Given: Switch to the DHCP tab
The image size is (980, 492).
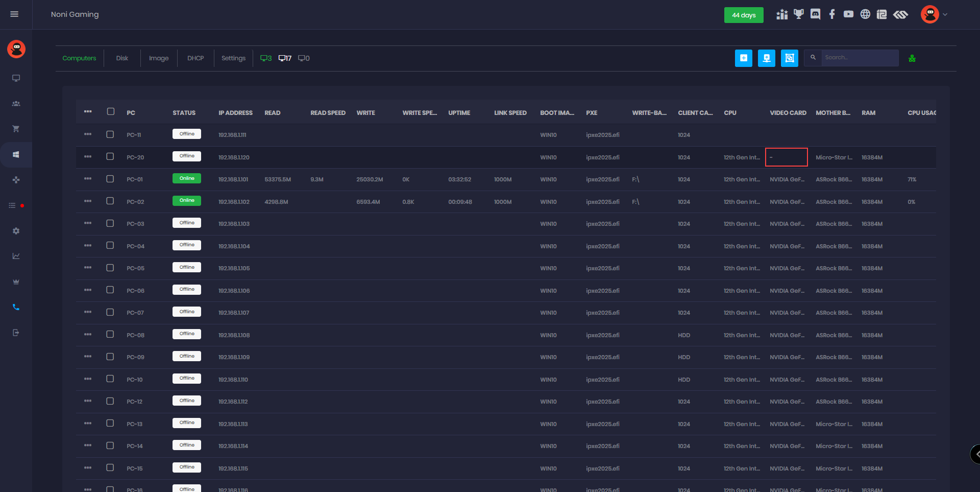Looking at the screenshot, I should pos(195,58).
